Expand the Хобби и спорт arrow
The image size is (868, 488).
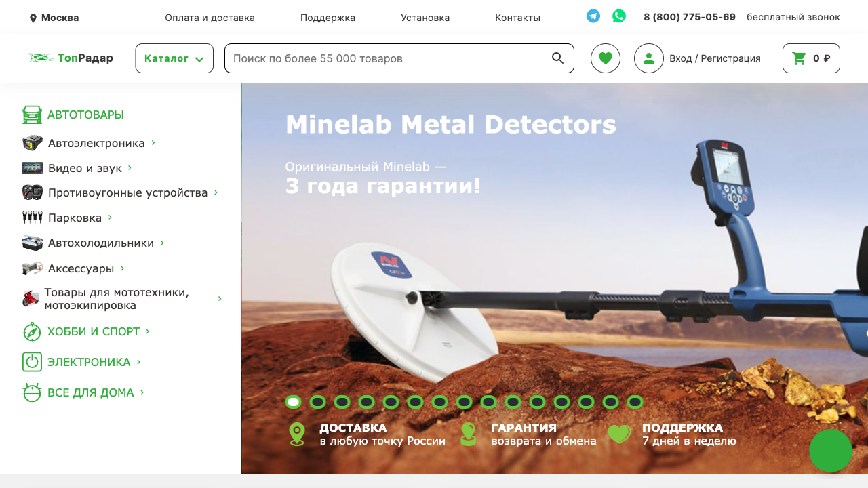[x=147, y=331]
